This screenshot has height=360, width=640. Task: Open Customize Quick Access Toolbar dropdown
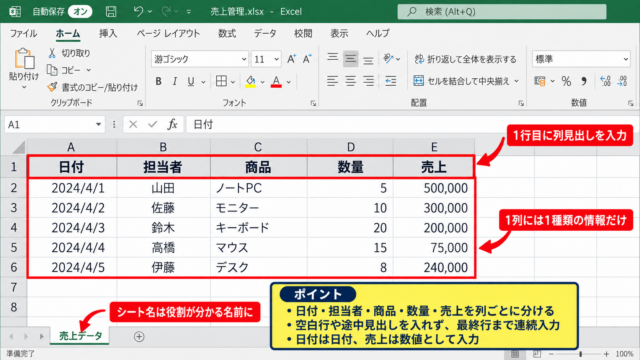(189, 12)
